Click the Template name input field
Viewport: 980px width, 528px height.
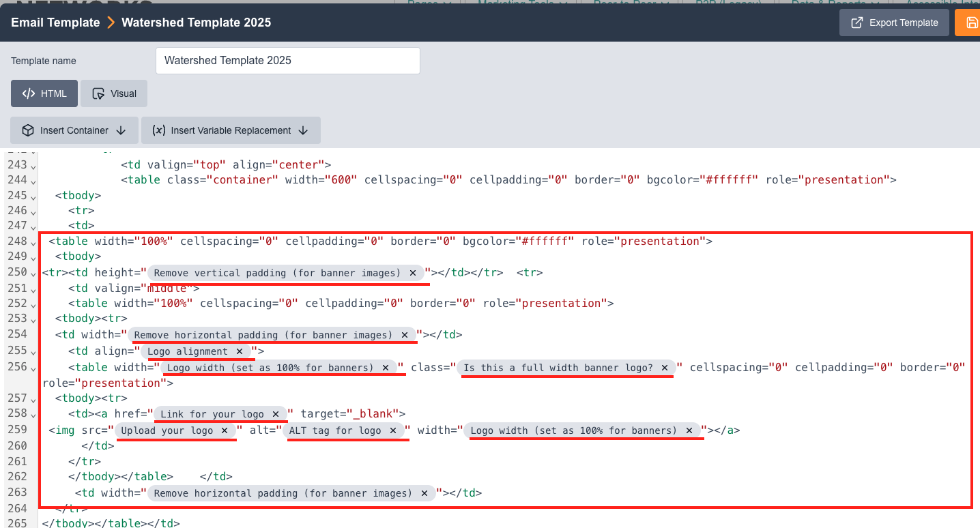[x=287, y=61]
